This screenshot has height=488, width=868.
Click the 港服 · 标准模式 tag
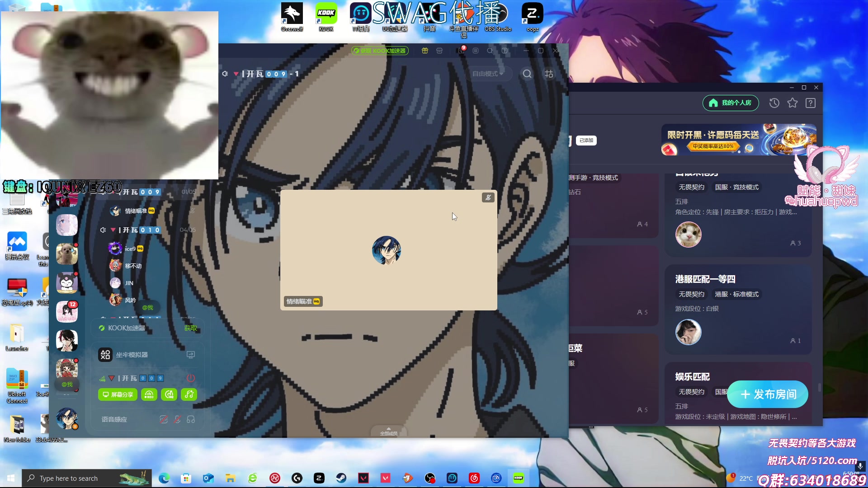(x=736, y=294)
